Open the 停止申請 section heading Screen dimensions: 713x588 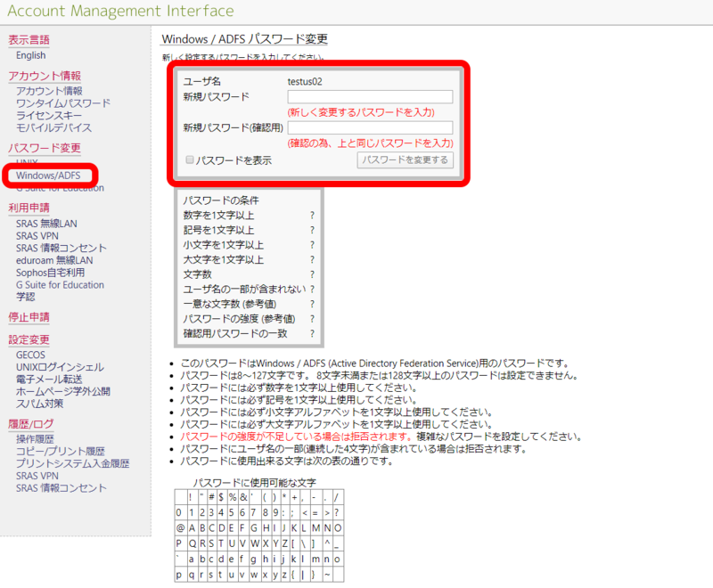click(x=29, y=317)
